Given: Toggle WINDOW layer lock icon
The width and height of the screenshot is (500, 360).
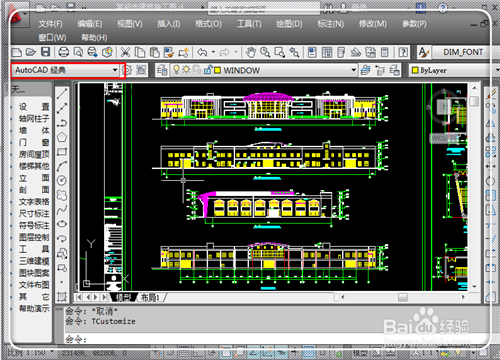Looking at the screenshot, I should 208,70.
